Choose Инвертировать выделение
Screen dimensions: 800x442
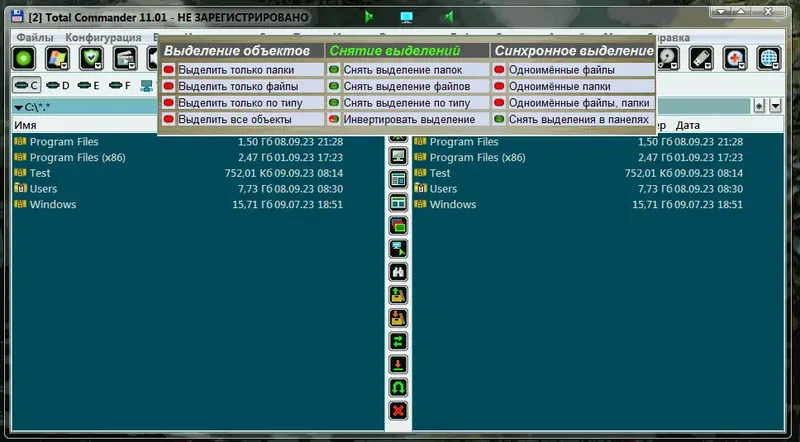point(408,119)
